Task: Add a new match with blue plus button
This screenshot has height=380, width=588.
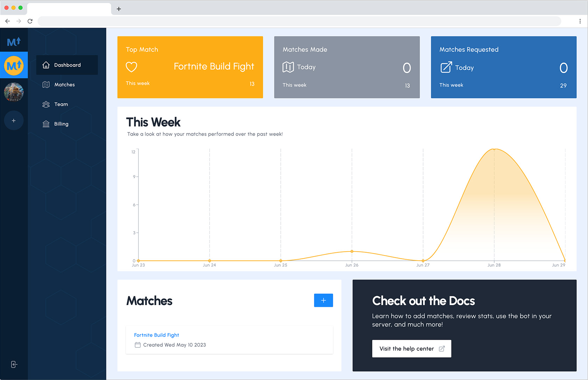Action: [x=323, y=300]
